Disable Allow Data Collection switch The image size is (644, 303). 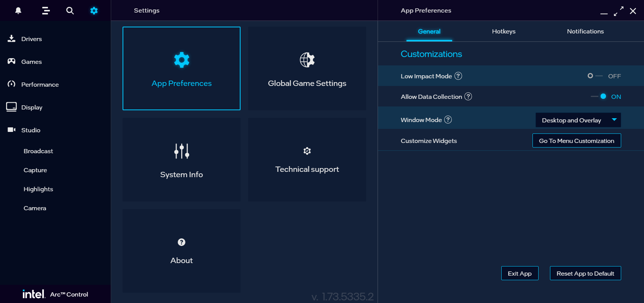(598, 97)
